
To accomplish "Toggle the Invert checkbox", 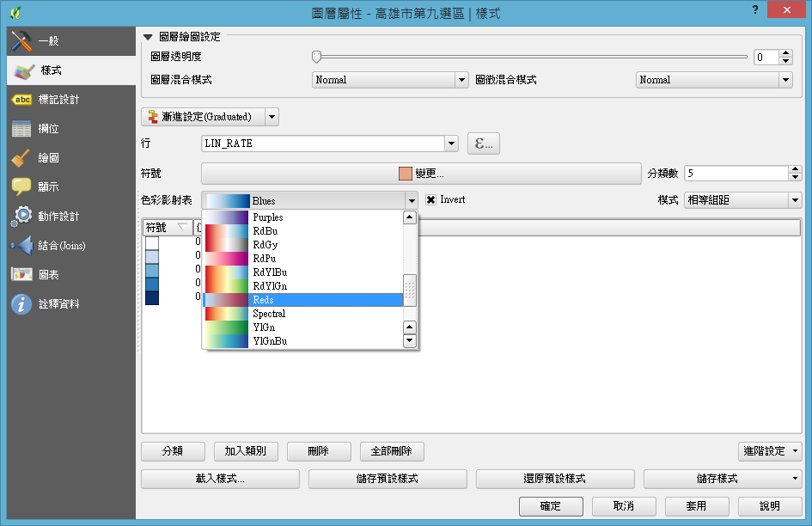I will point(431,200).
